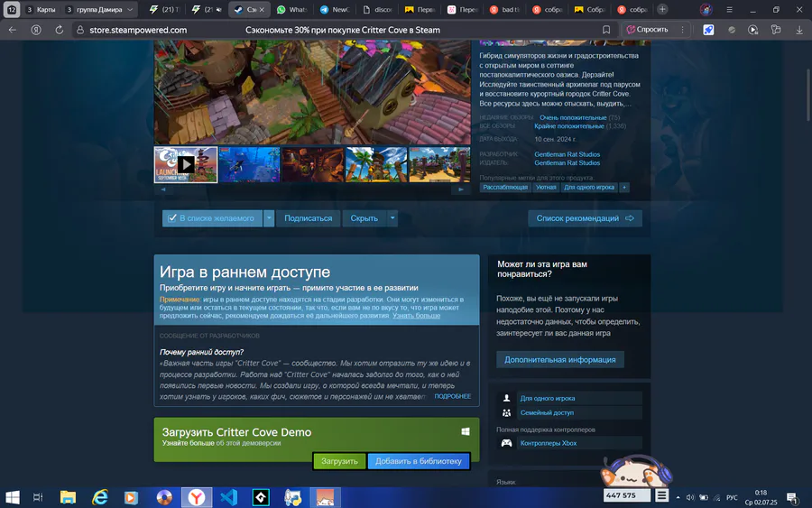Image resolution: width=812 pixels, height=508 pixels.
Task: Open a new browser tab
Action: (x=662, y=9)
